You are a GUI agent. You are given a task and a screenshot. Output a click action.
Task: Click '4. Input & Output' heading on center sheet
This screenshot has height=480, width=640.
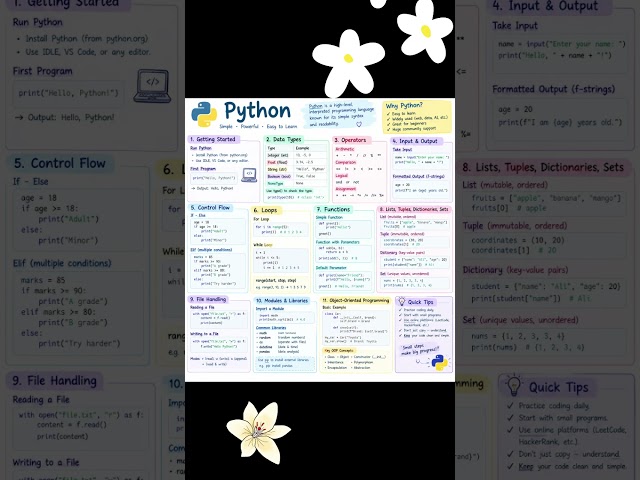pyautogui.click(x=415, y=141)
